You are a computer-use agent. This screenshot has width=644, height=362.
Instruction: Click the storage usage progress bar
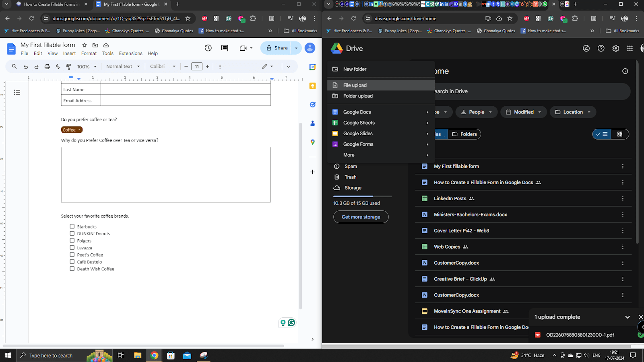coord(362,196)
